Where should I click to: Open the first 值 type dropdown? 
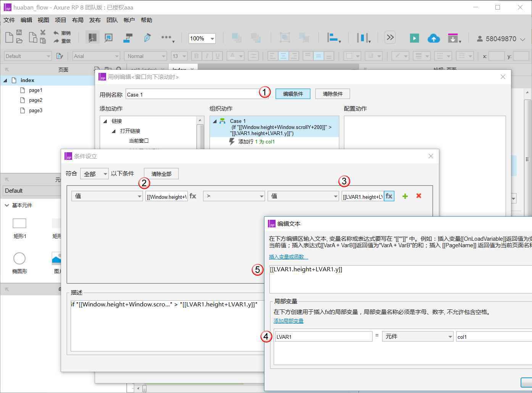107,196
